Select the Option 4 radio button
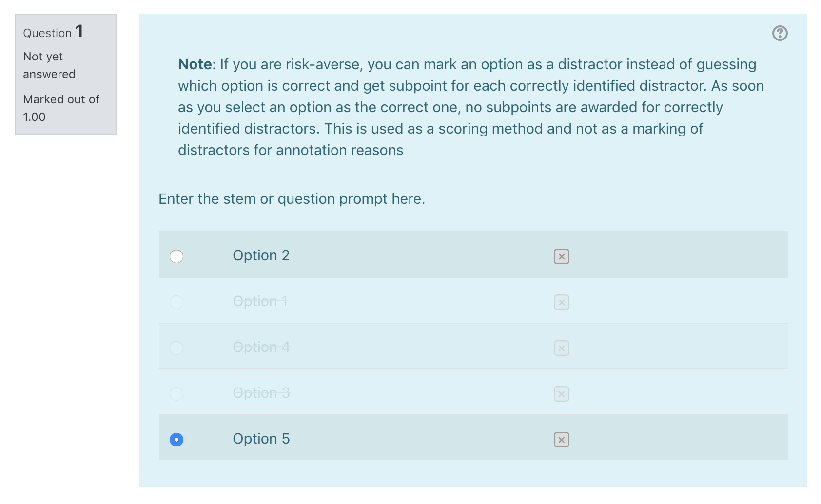 pos(176,348)
